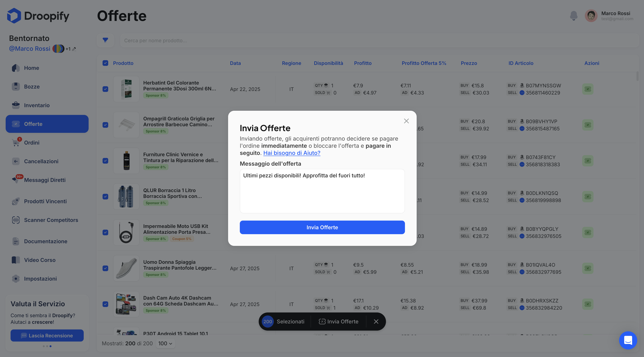Dismiss the selection bar with X
Viewport: 644px width, 357px height.
(x=376, y=322)
